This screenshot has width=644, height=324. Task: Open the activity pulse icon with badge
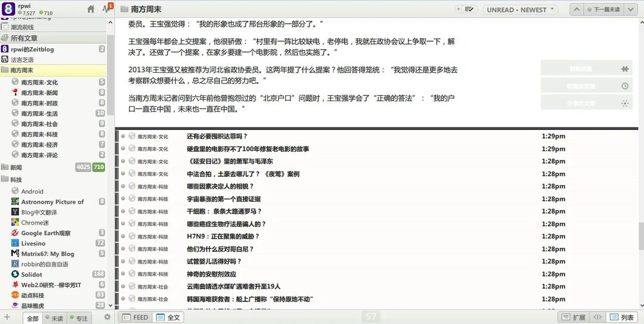pos(107,9)
